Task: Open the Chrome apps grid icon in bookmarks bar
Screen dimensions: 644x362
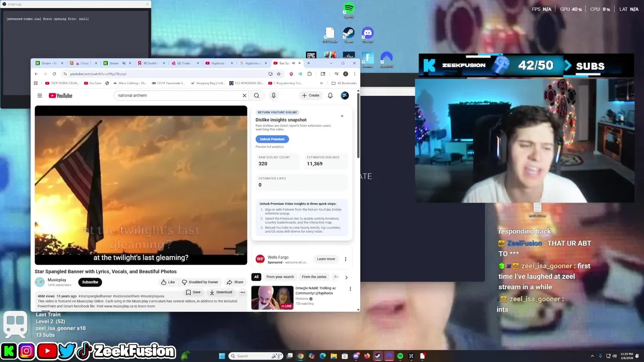Action: 37,83
